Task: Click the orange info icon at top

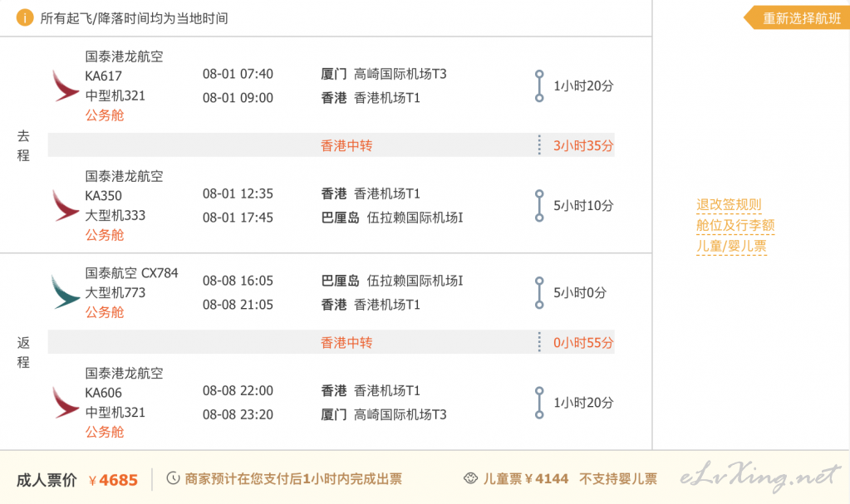Action: (x=25, y=17)
